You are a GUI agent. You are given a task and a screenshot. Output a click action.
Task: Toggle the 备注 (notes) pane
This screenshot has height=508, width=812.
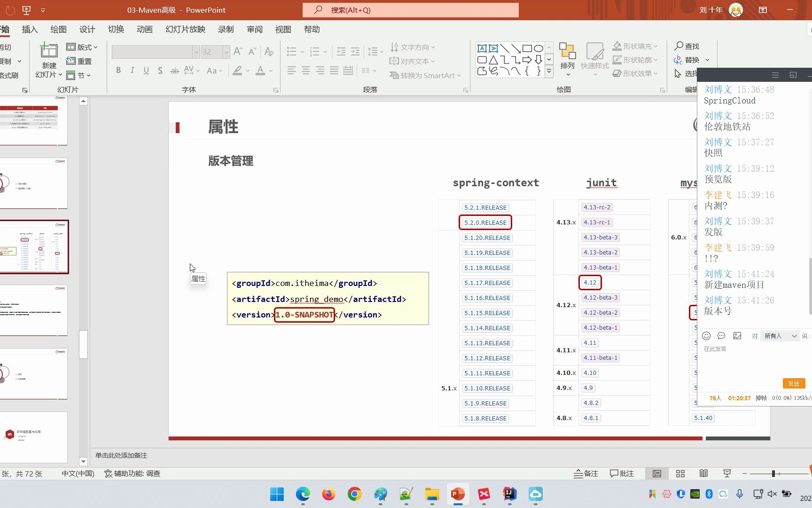(586, 473)
